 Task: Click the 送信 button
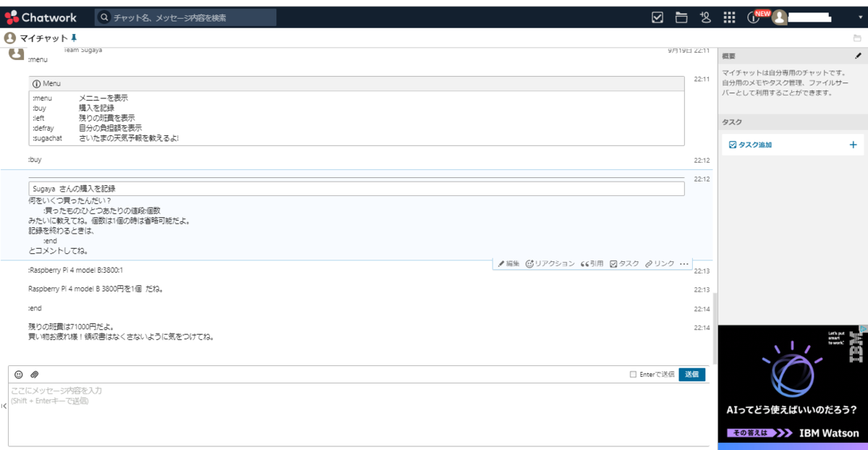click(692, 374)
